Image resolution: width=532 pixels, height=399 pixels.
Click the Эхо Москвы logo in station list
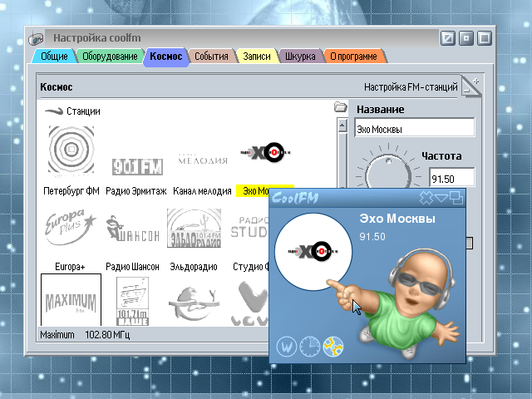pos(265,153)
